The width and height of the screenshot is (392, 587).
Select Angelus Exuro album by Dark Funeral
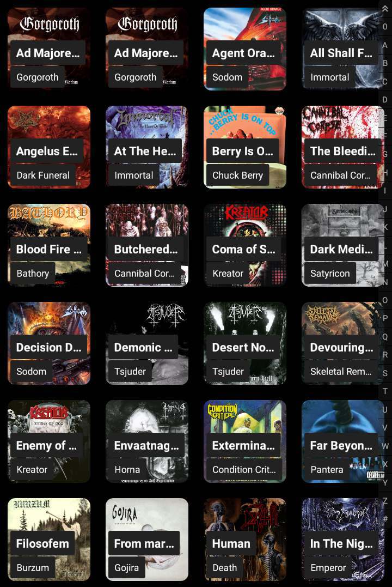click(x=49, y=147)
